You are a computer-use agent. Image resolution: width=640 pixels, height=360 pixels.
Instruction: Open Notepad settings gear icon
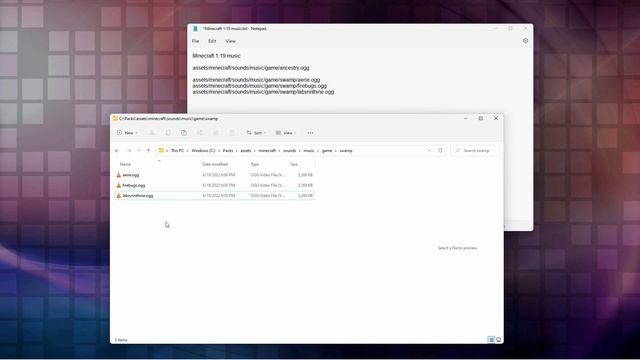click(x=525, y=41)
